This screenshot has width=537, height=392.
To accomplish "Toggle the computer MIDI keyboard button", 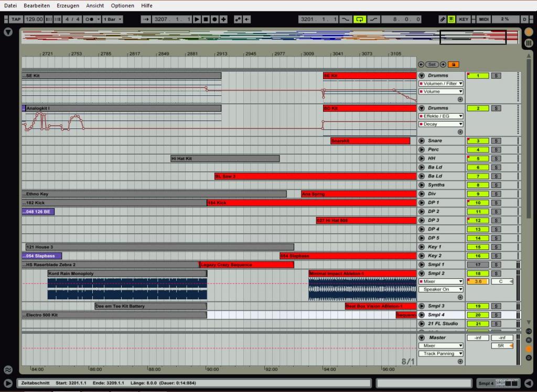I will click(452, 19).
